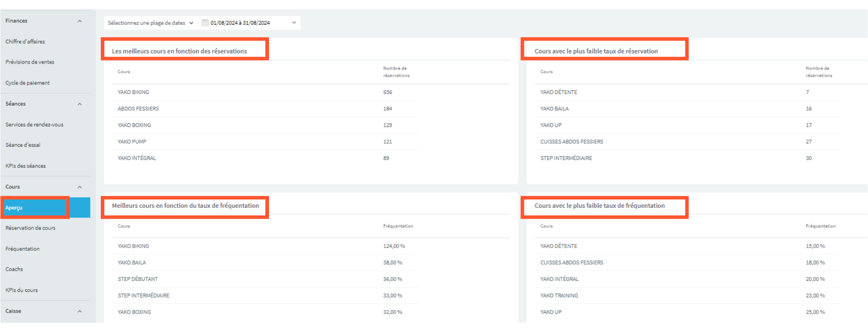This screenshot has width=868, height=328.
Task: Click the STEP DÉBUTANT row
Action: [265, 279]
